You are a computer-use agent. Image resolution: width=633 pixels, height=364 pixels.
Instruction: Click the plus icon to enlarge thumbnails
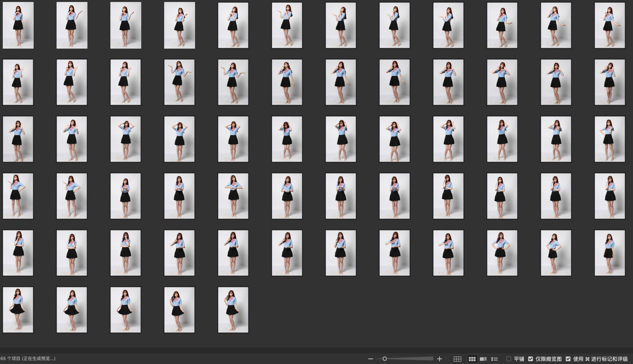(x=439, y=359)
